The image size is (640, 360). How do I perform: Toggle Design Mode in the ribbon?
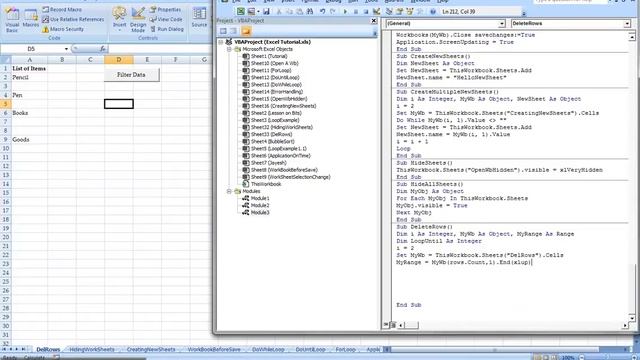[x=138, y=19]
